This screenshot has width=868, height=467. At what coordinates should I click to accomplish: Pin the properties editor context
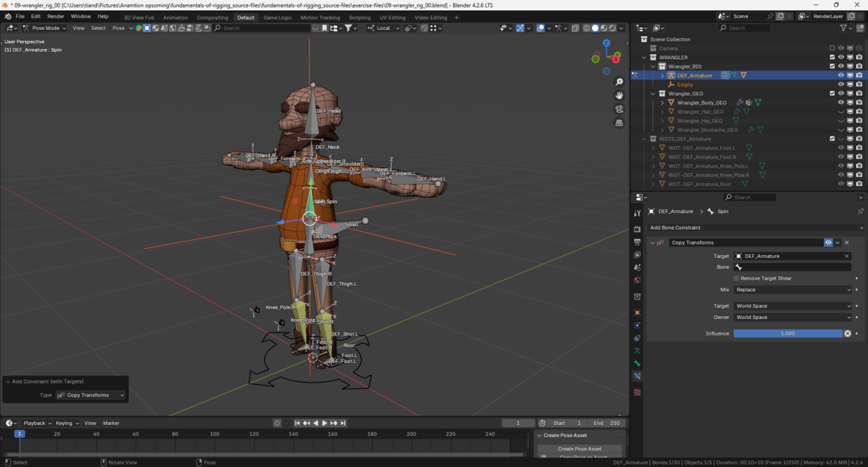point(860,211)
